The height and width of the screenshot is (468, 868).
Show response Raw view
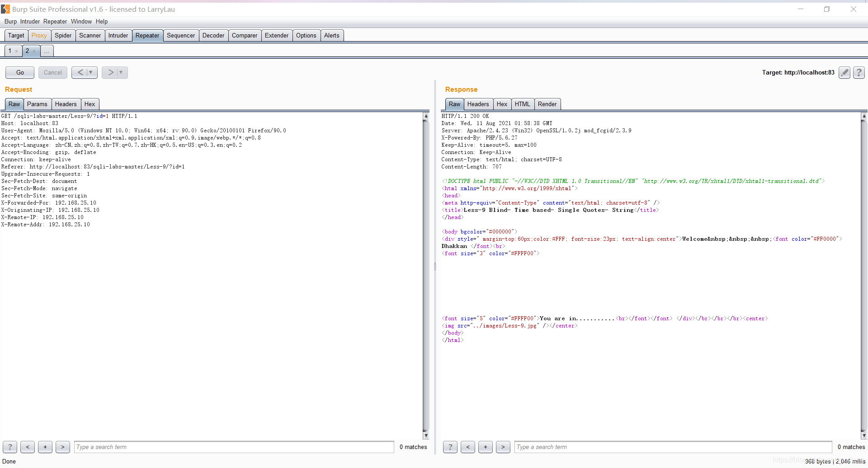(455, 104)
